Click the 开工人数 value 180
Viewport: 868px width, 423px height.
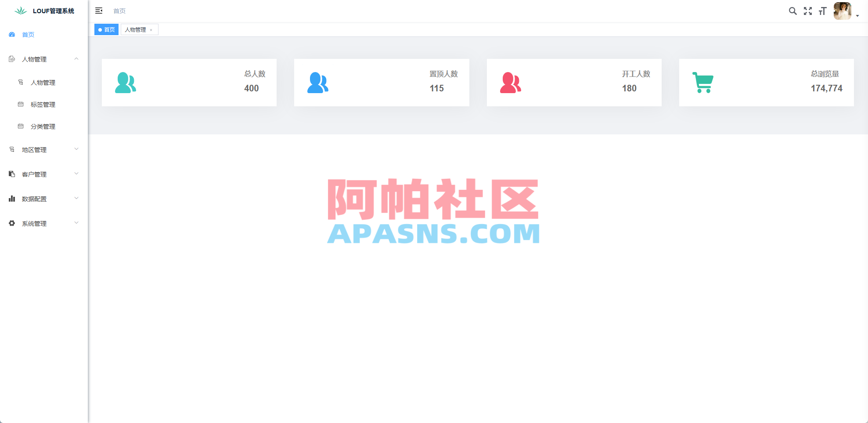(629, 88)
